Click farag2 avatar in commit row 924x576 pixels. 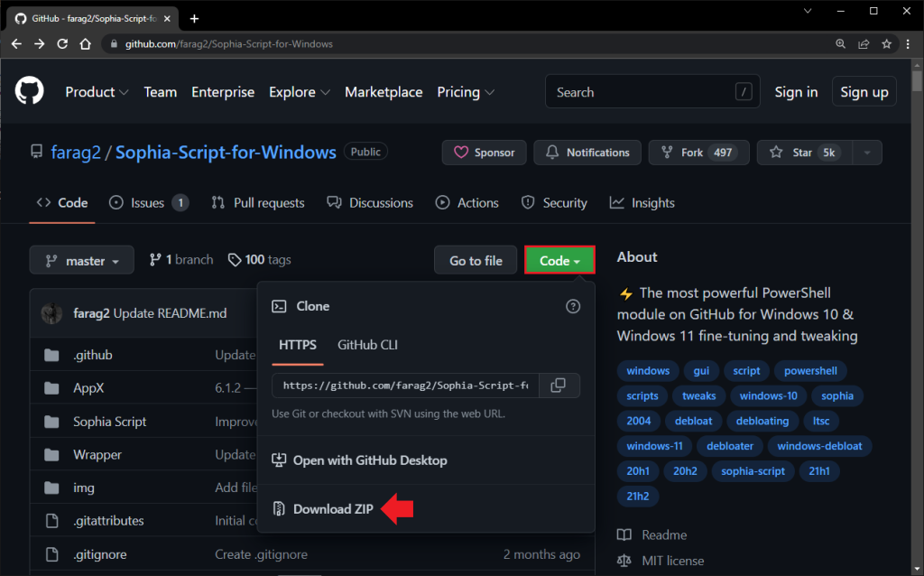click(51, 313)
